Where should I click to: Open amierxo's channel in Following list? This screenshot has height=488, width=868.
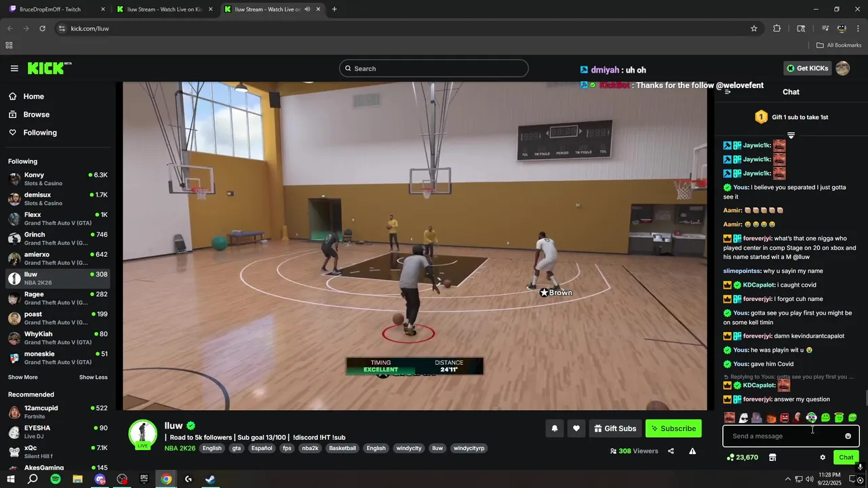point(58,258)
